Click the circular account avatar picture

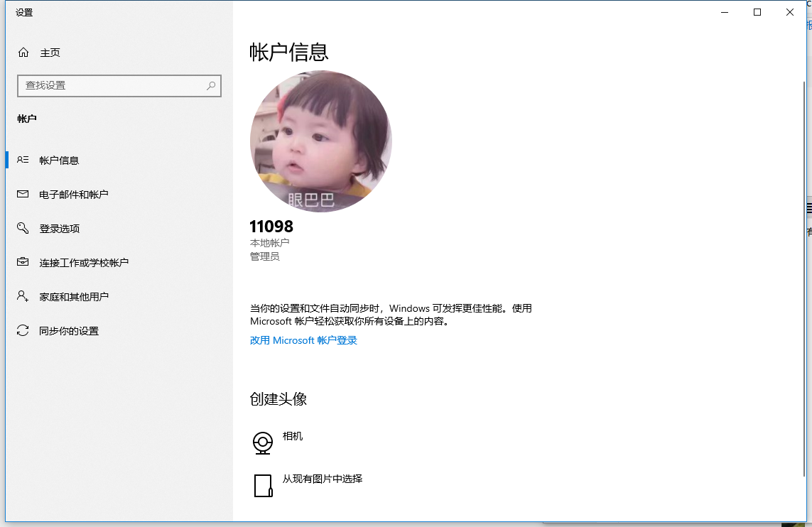click(x=320, y=141)
